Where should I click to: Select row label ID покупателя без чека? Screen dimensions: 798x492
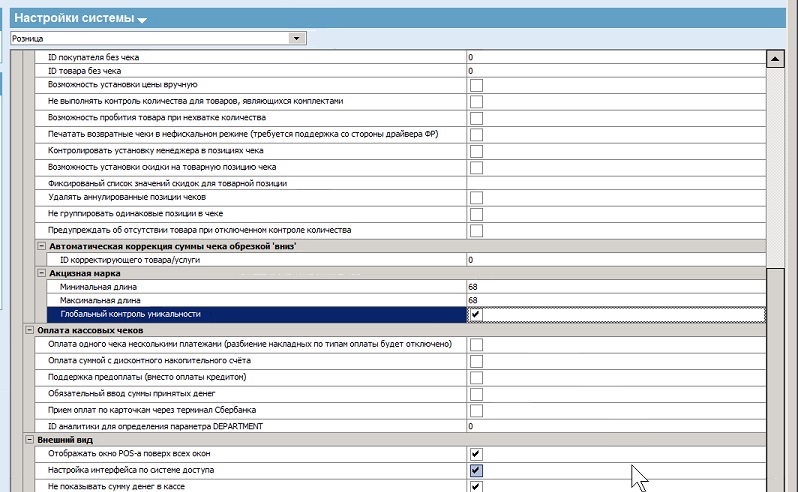coord(93,57)
